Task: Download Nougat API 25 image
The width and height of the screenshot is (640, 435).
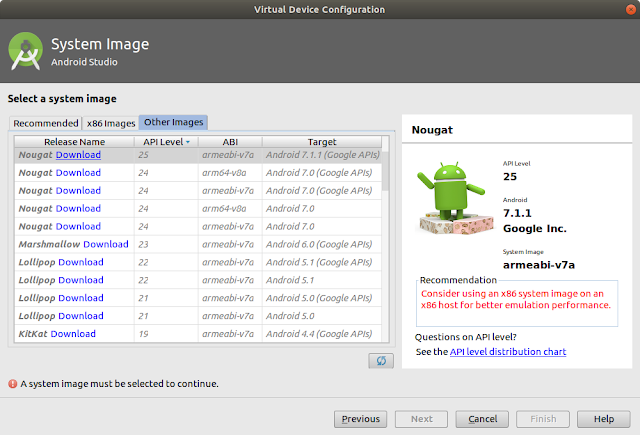Action: coord(78,155)
